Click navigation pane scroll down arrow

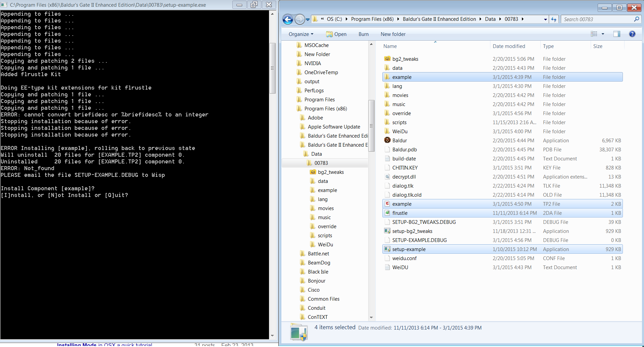371,317
